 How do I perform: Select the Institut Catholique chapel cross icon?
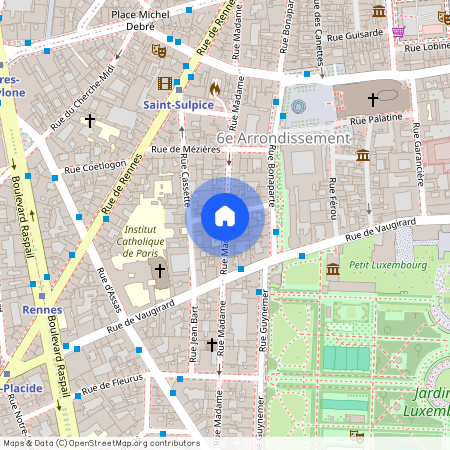click(160, 271)
